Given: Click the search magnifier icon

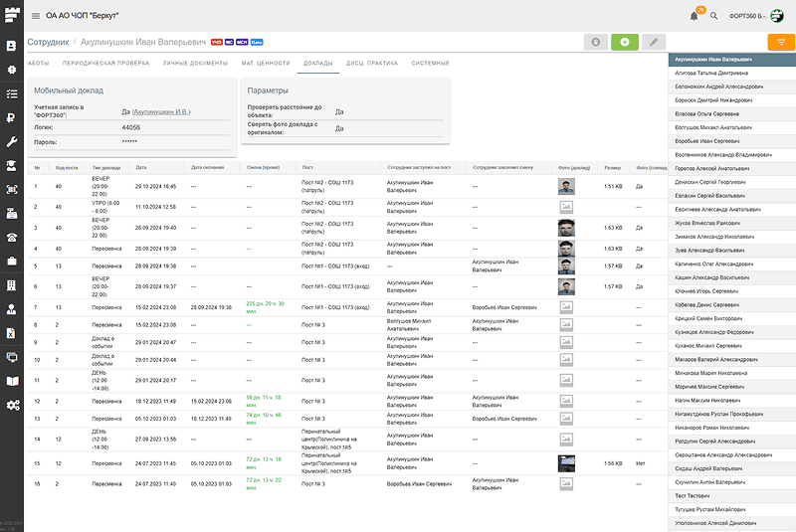Looking at the screenshot, I should (x=713, y=16).
